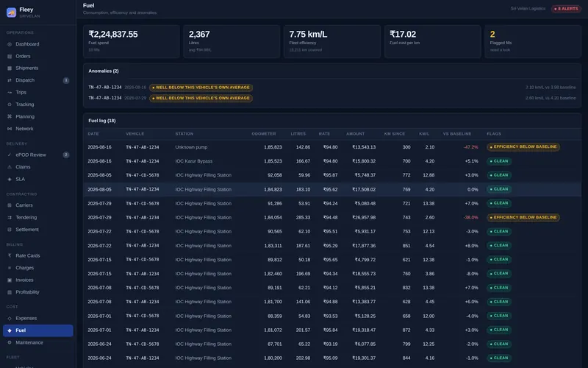The height and width of the screenshot is (368, 588).
Task: Open the Dashboard page
Action: click(38, 44)
